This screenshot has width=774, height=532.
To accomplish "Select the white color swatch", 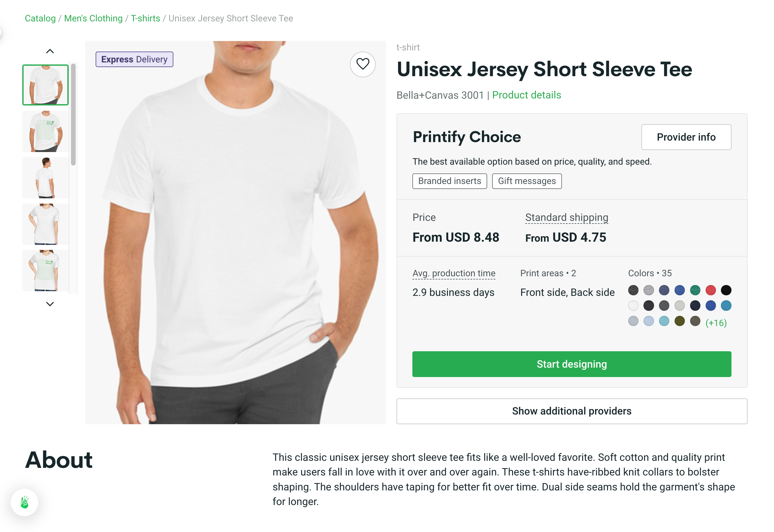I will click(x=633, y=305).
